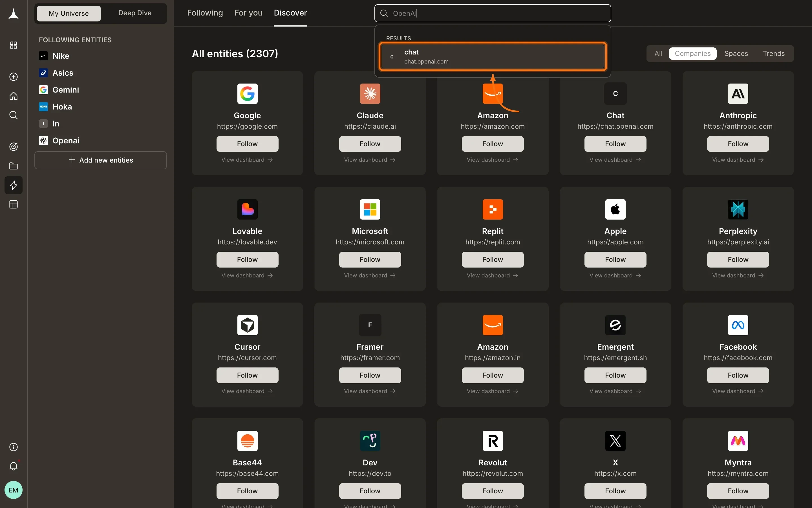Click the Anthropic logo on its card

[738, 93]
